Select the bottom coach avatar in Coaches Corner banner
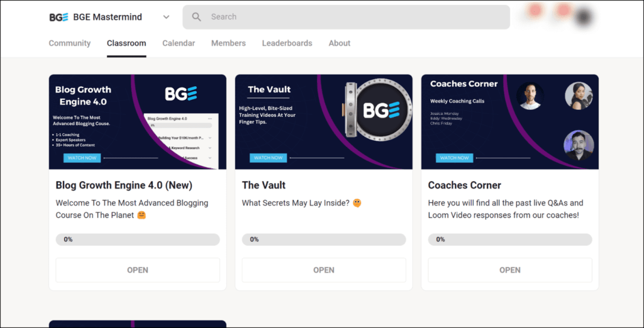This screenshot has width=644, height=328. tap(579, 145)
